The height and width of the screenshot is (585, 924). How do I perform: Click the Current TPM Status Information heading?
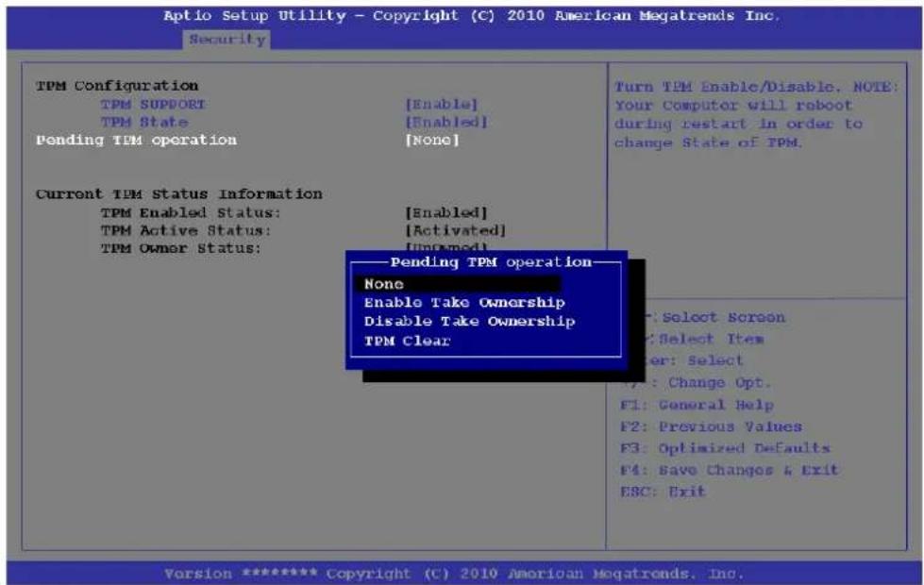(x=179, y=193)
